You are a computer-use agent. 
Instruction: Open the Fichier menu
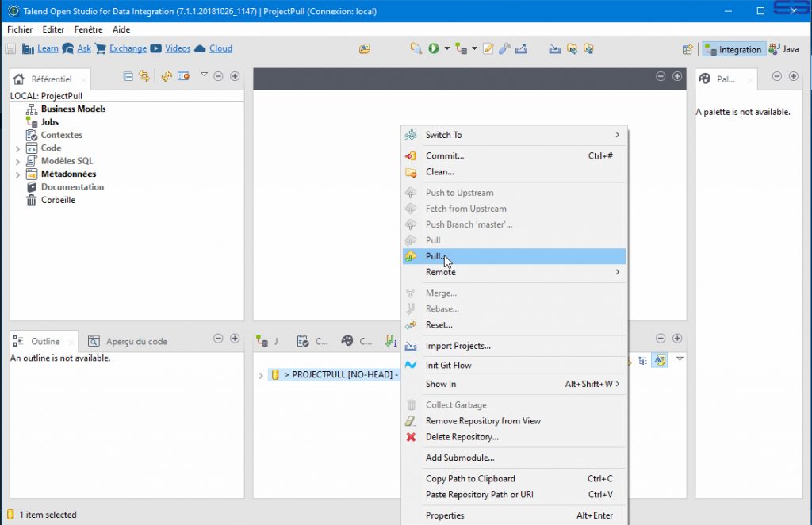click(20, 29)
